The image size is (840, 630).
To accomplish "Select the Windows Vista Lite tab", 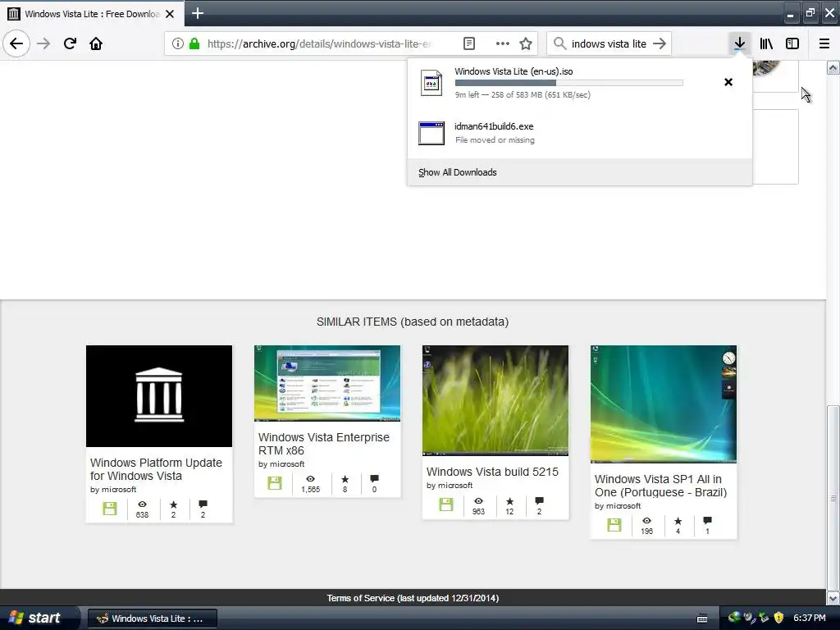I will click(92, 13).
